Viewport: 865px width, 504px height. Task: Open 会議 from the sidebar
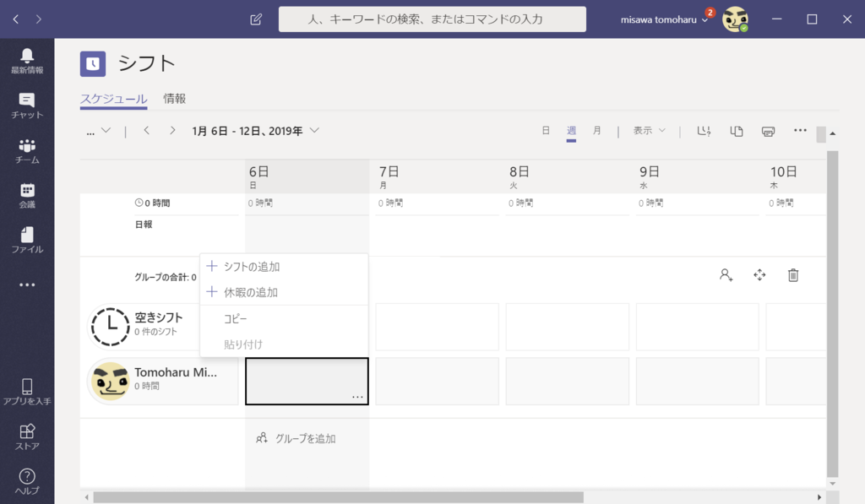pos(27,191)
